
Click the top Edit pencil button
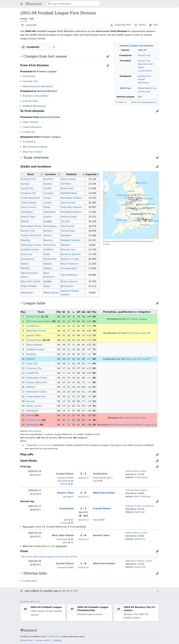pos(153,25)
